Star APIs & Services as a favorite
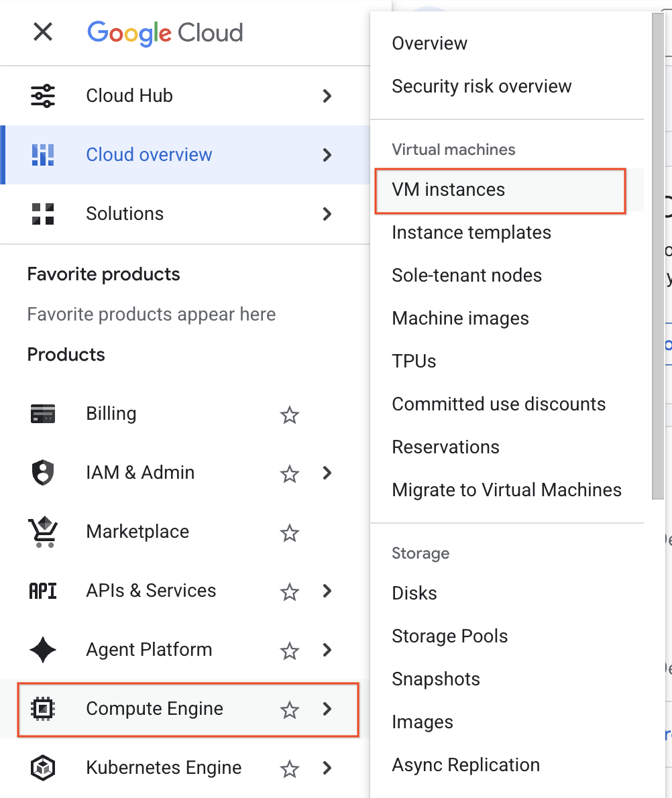This screenshot has width=672, height=798. click(290, 592)
